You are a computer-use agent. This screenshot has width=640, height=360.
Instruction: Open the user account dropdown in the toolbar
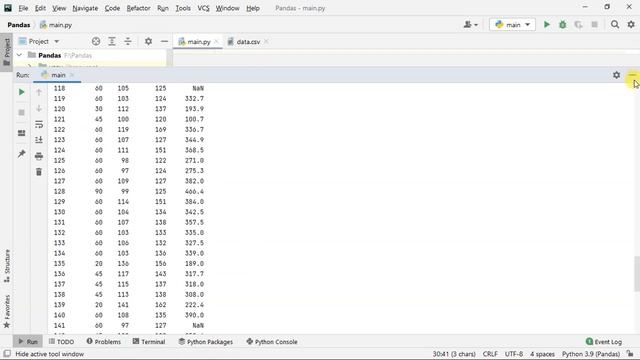pos(470,24)
